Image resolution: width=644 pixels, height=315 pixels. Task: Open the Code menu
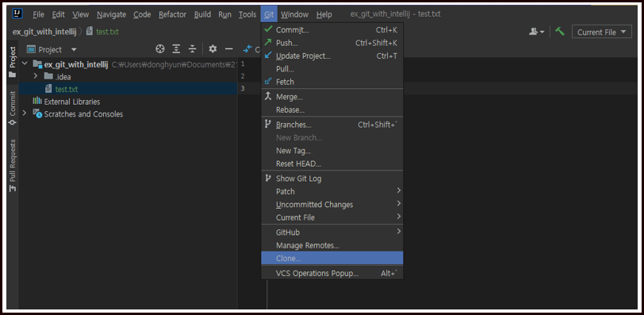coord(142,14)
